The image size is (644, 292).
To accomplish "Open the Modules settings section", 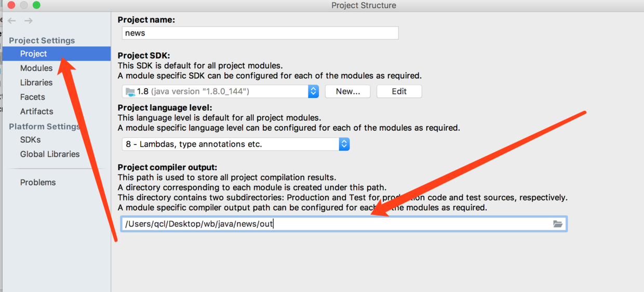I will pos(36,68).
